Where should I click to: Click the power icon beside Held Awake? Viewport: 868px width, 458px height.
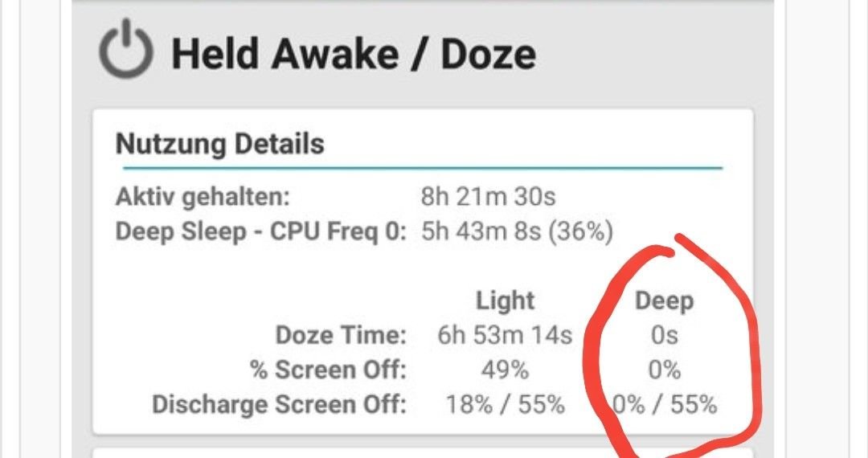(126, 49)
